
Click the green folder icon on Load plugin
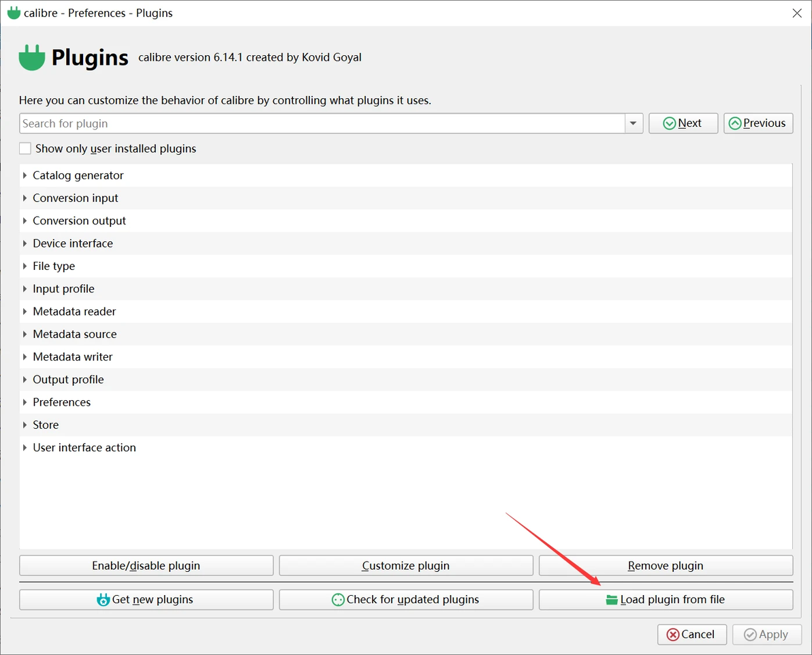pos(612,600)
